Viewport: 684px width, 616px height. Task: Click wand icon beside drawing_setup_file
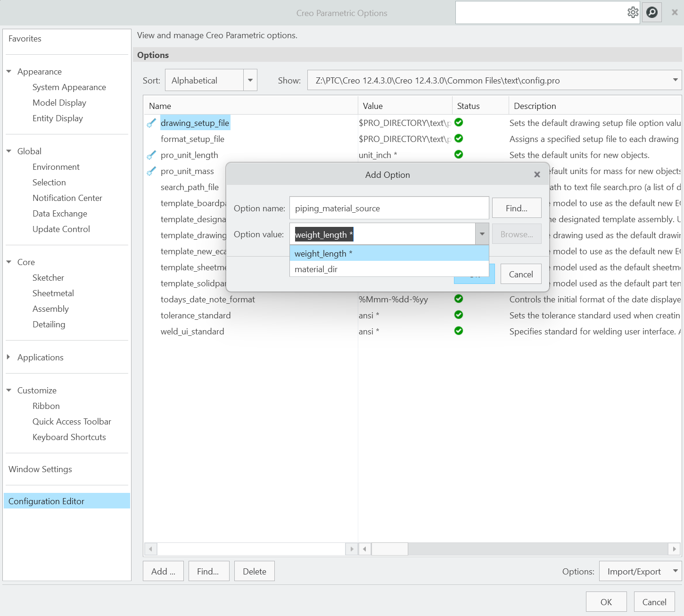pyautogui.click(x=151, y=123)
